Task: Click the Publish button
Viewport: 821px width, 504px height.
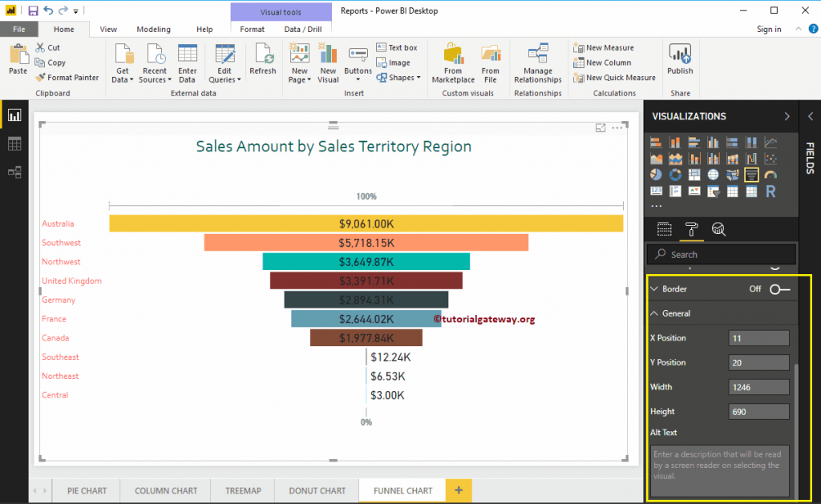Action: [x=680, y=60]
